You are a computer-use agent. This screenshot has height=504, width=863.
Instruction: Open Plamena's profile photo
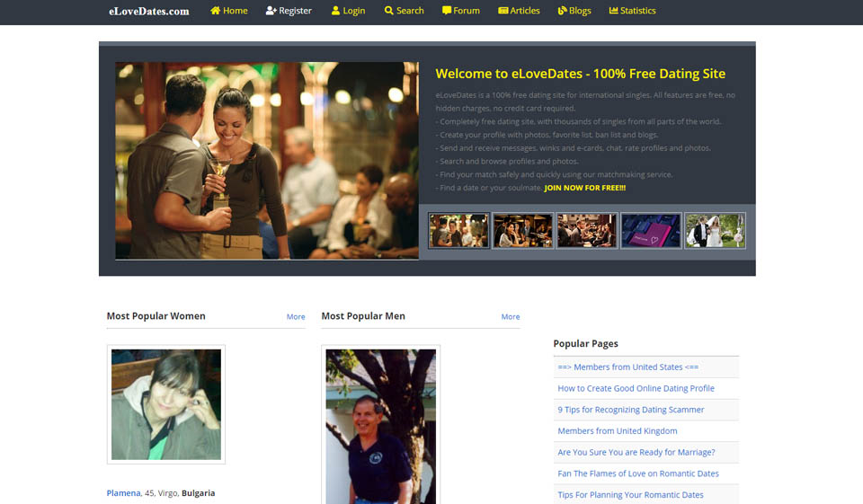[166, 404]
